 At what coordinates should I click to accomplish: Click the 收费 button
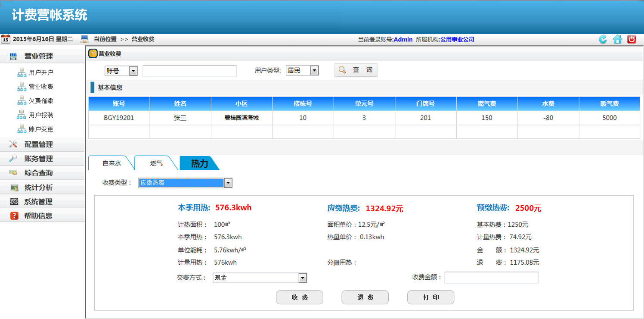(300, 297)
